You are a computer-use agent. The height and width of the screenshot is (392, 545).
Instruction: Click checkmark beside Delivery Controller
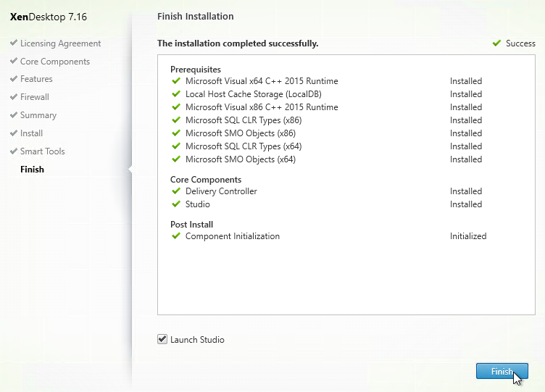(176, 191)
